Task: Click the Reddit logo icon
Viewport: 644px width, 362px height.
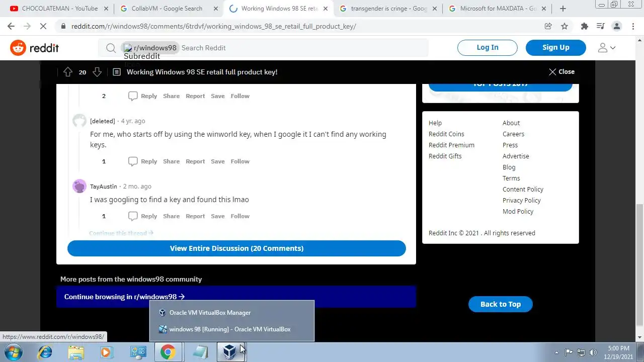Action: (x=18, y=48)
